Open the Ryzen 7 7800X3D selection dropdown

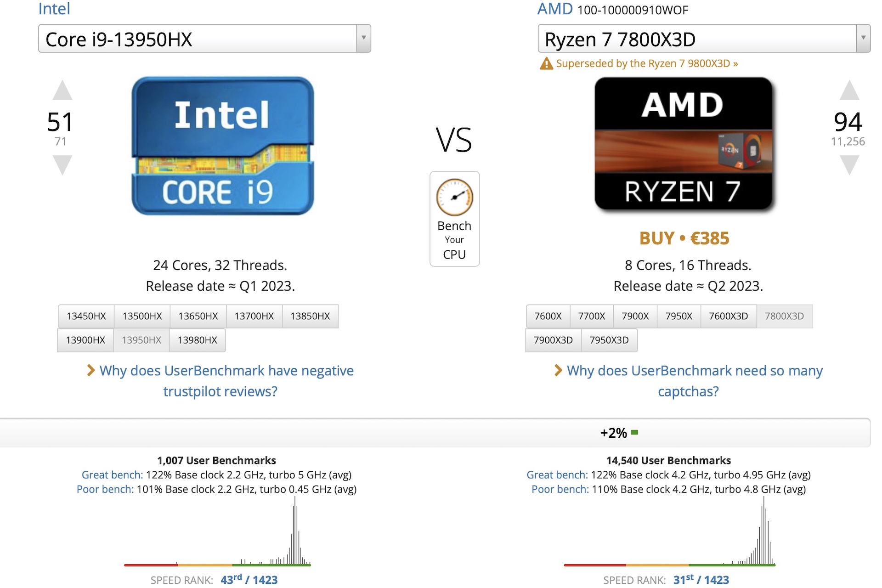862,39
